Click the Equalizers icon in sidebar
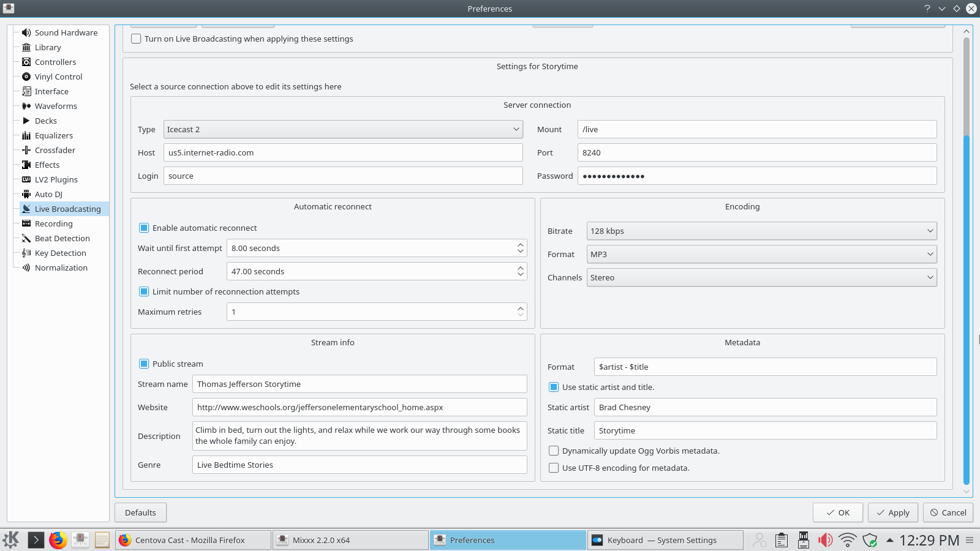980x551 pixels. point(26,135)
